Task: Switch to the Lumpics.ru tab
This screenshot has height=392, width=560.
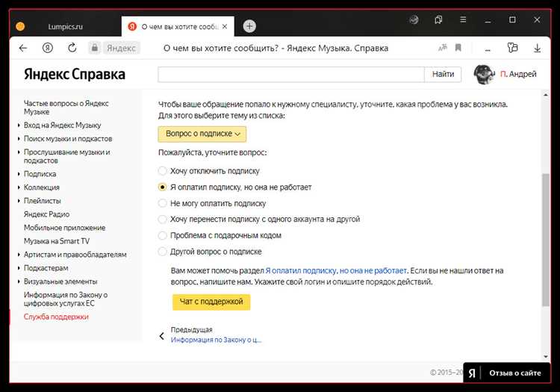Action: [66, 27]
